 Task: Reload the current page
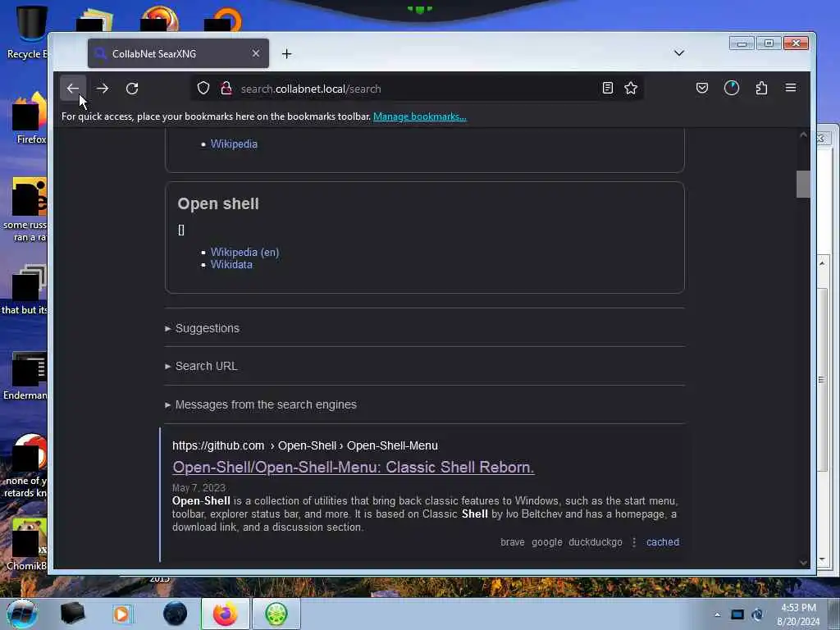132,89
